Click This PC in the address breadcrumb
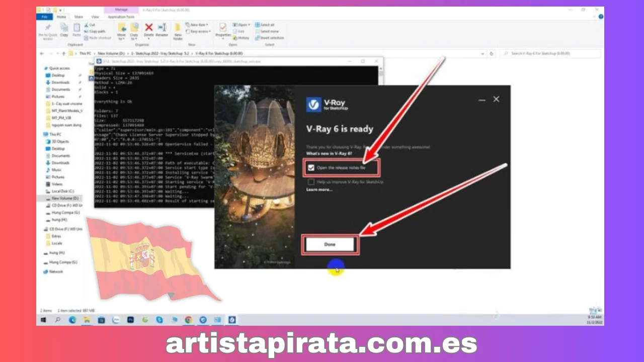 (x=86, y=53)
